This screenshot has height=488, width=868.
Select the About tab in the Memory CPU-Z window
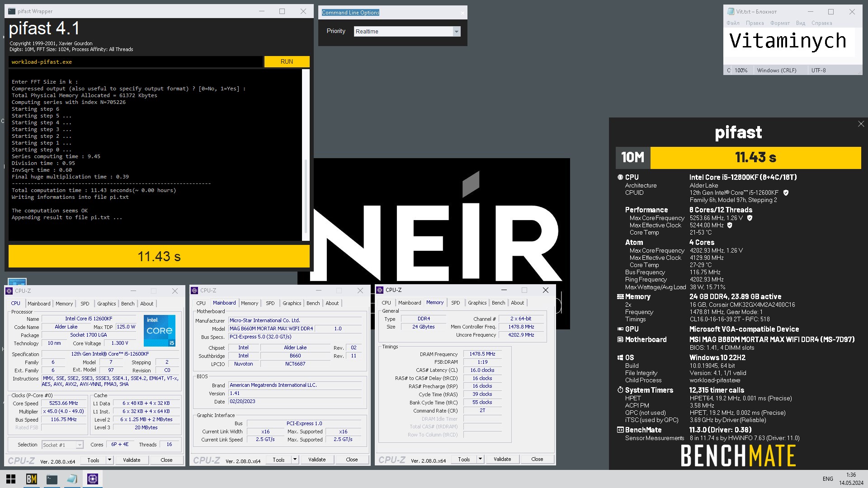tap(517, 303)
